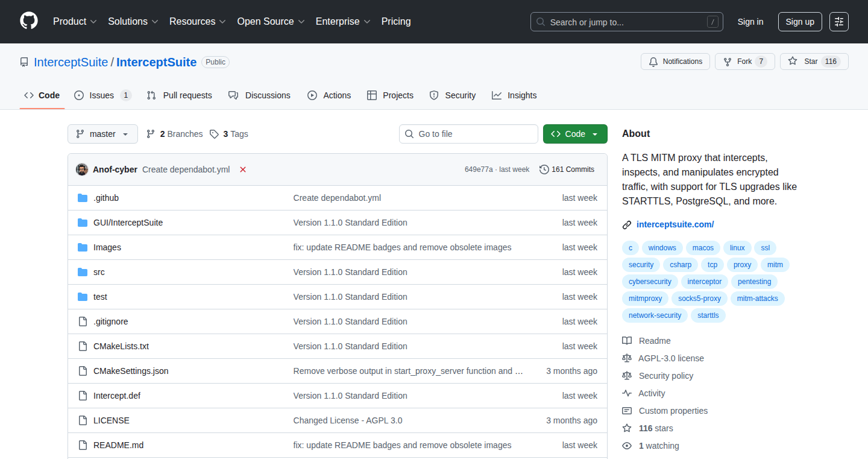Go to the Pricing page
868x459 pixels.
pos(396,22)
